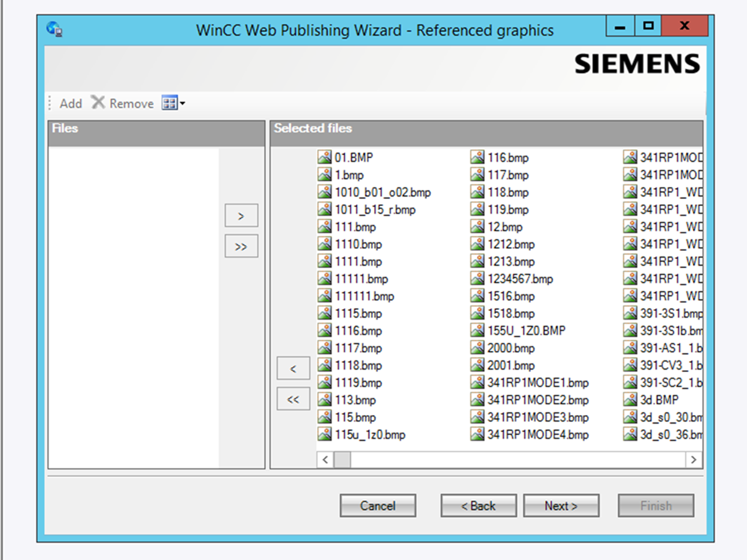Click the image icon for 12.bmp
Viewport: 747px width, 560px height.
click(477, 227)
